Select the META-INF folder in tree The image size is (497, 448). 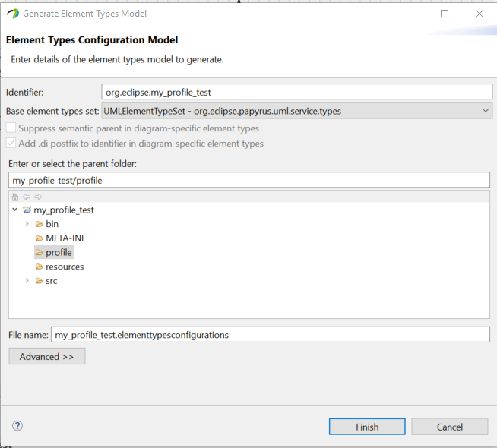pos(65,238)
